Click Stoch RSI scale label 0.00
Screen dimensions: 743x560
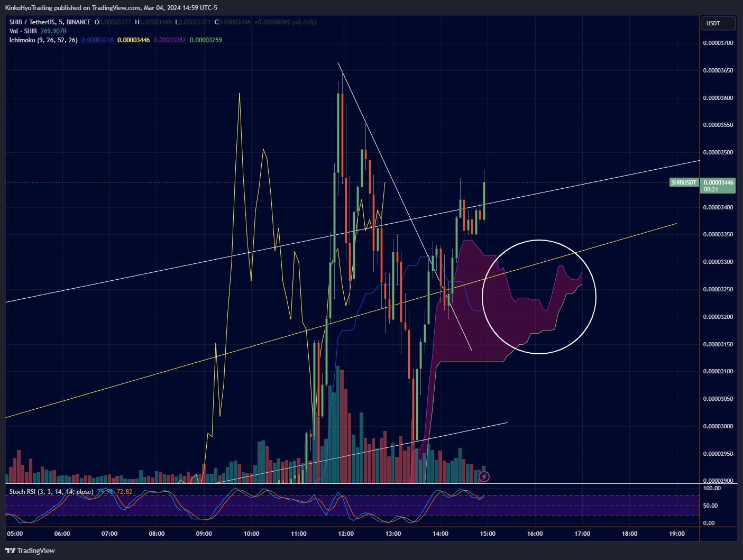tap(708, 523)
